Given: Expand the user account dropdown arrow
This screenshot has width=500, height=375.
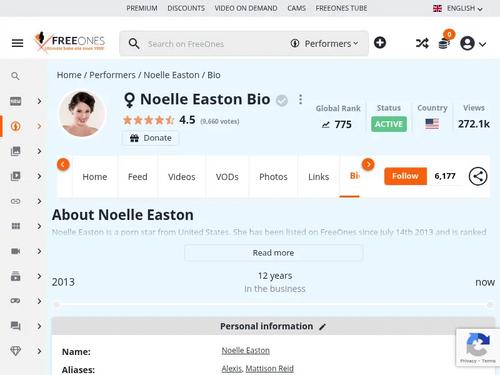Looking at the screenshot, I should pyautogui.click(x=482, y=44).
